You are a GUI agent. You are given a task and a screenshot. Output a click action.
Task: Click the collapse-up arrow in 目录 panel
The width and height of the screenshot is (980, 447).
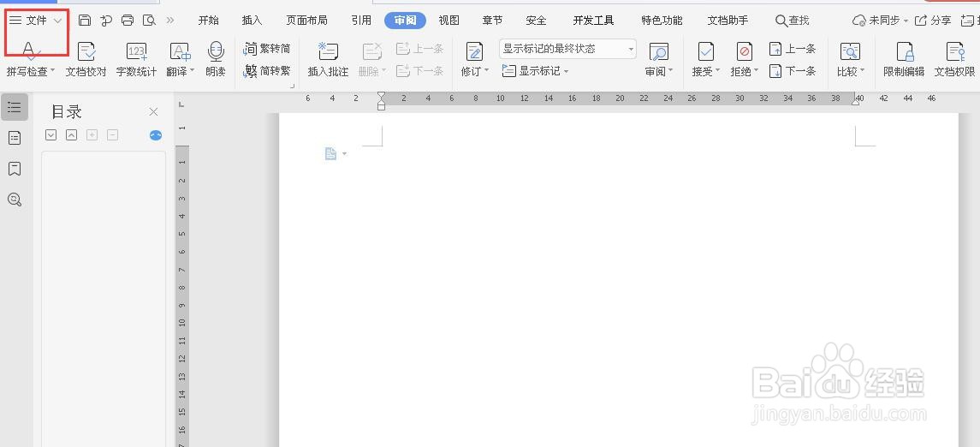point(72,134)
